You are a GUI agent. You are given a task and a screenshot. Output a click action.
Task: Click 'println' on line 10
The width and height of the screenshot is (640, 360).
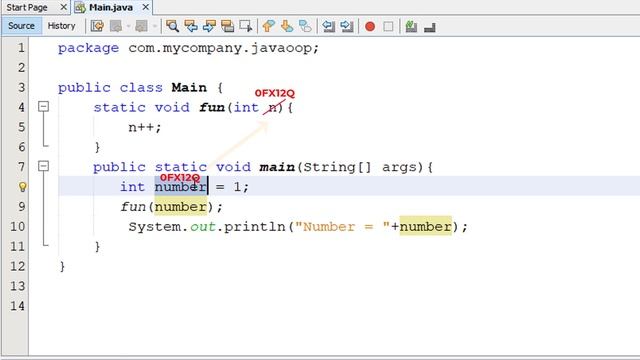click(255, 227)
